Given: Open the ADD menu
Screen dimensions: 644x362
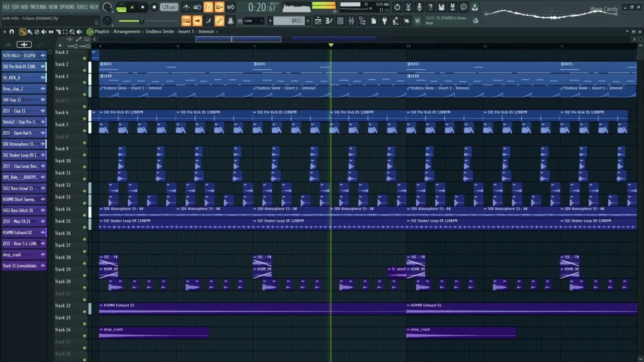Looking at the screenshot, I should 25,7.
